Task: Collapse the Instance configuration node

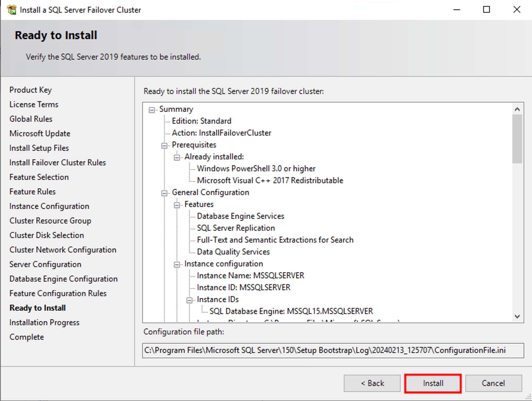Action: (177, 264)
